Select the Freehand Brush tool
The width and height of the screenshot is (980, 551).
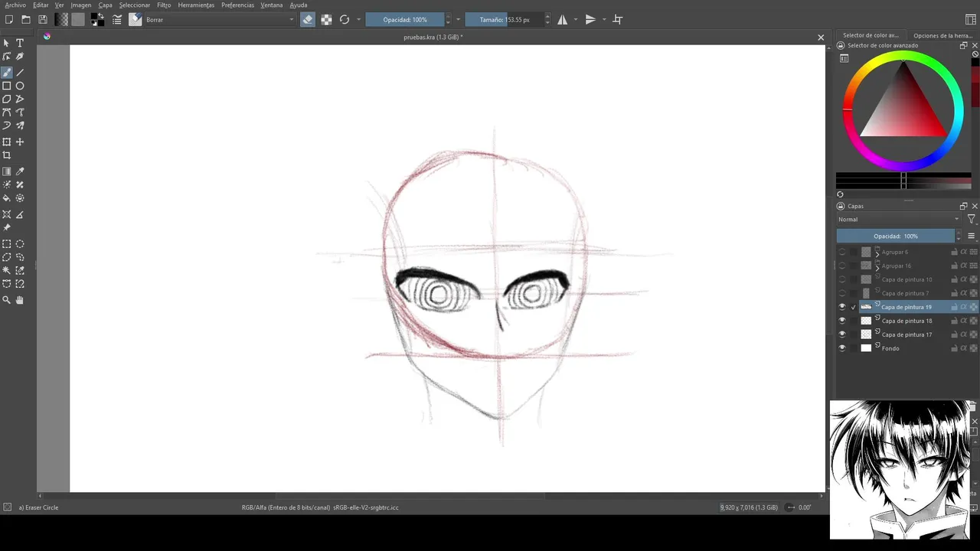(7, 72)
